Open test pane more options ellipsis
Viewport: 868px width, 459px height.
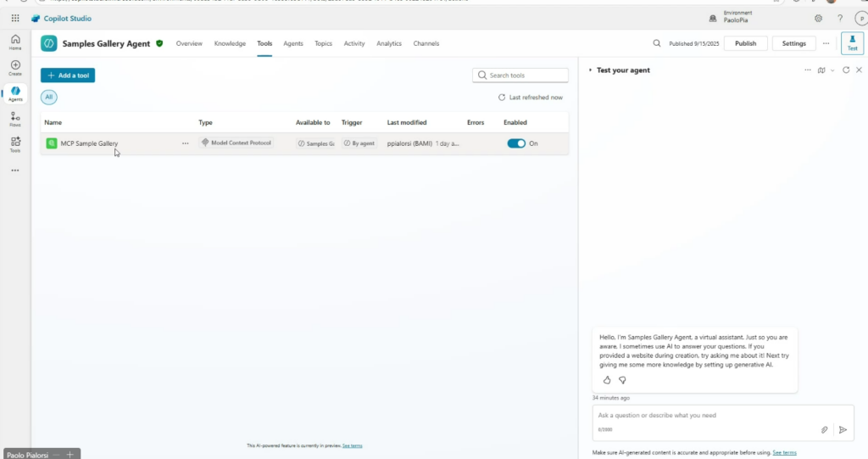(808, 70)
